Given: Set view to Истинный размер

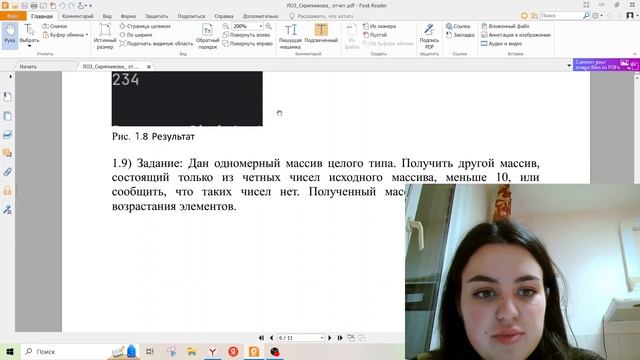Looking at the screenshot, I should pyautogui.click(x=105, y=36).
